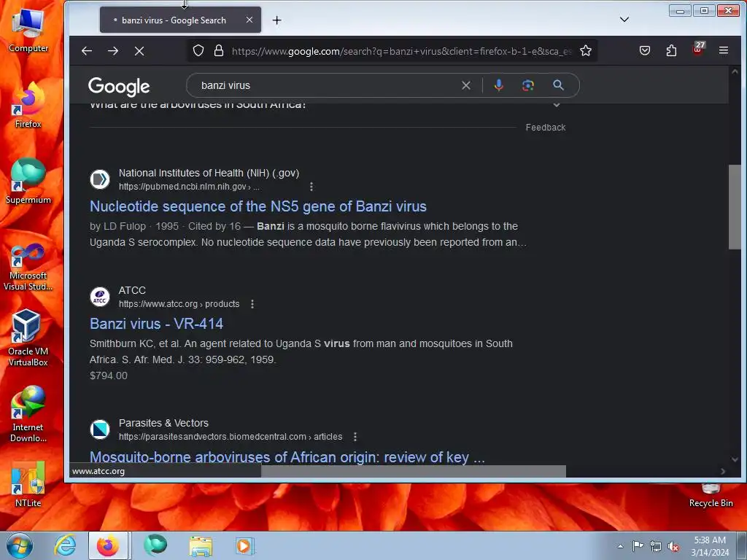Focus the Google search input field

[x=329, y=85]
